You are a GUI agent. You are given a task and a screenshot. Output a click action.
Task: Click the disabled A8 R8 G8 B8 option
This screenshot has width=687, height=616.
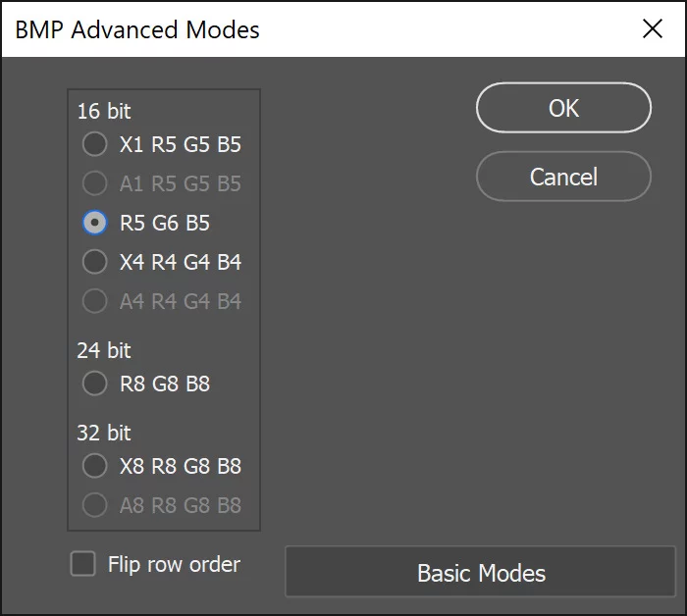(94, 506)
